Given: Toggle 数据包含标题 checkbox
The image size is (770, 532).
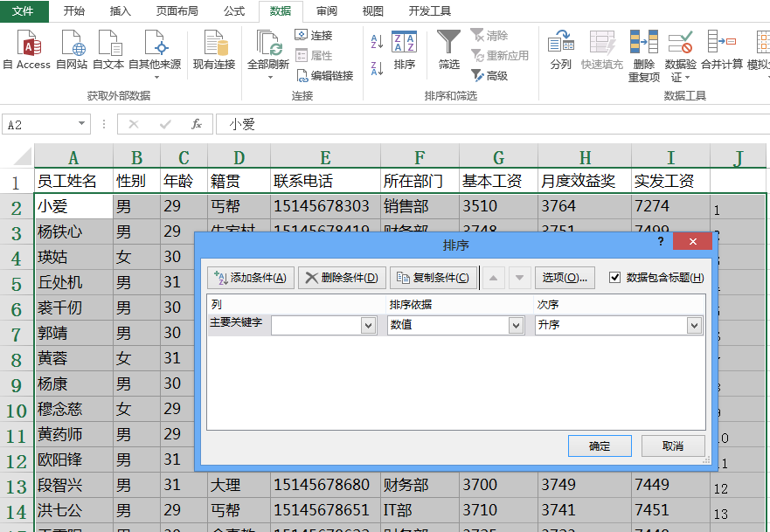Looking at the screenshot, I should 614,278.
